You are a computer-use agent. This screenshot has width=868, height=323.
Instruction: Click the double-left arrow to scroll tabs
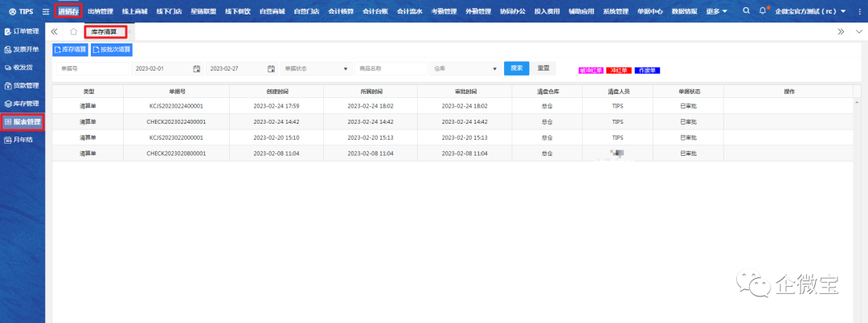[x=54, y=31]
